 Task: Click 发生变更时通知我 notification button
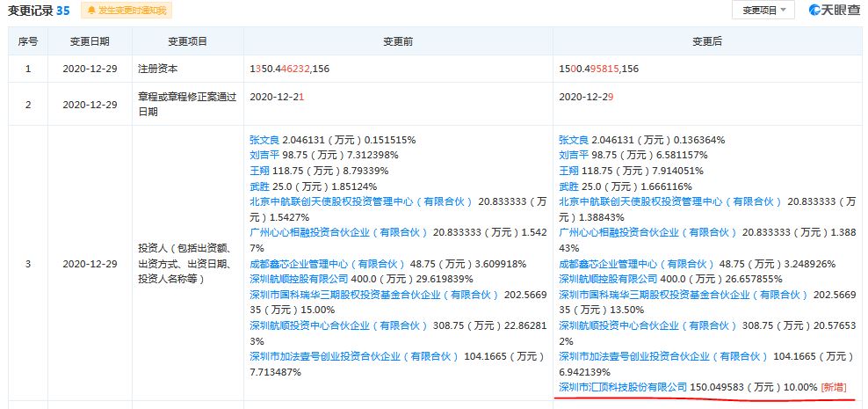127,10
